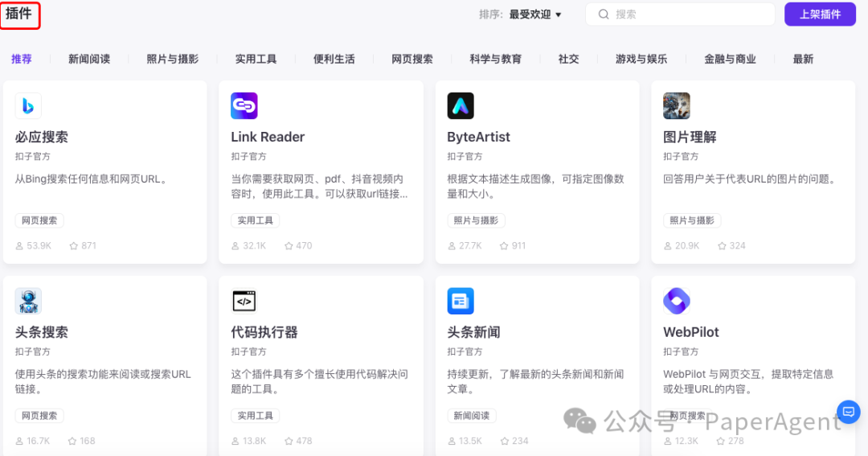Viewport: 868px width, 456px height.
Task: Click user count icon on 代码执行器 card
Action: (235, 441)
